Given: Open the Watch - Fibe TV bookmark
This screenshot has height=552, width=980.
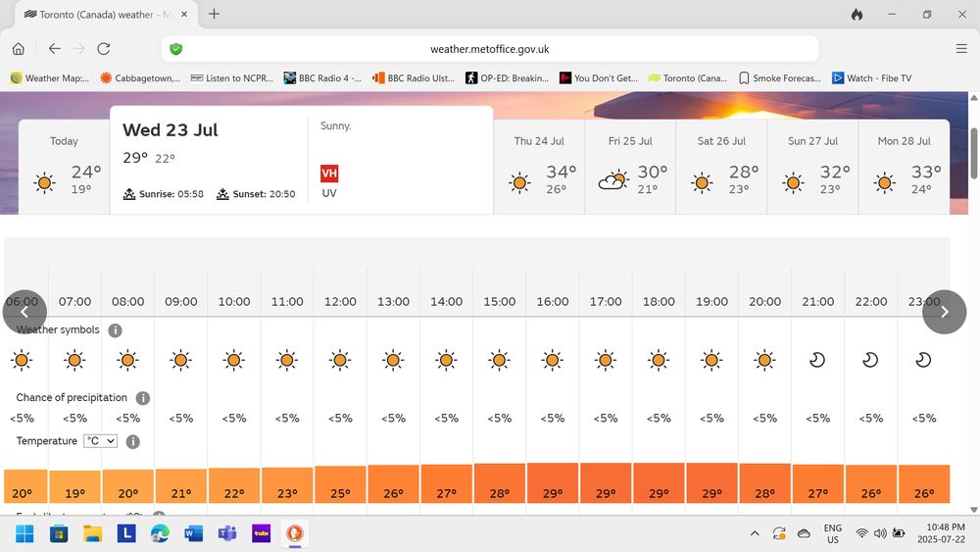Looking at the screenshot, I should [872, 78].
